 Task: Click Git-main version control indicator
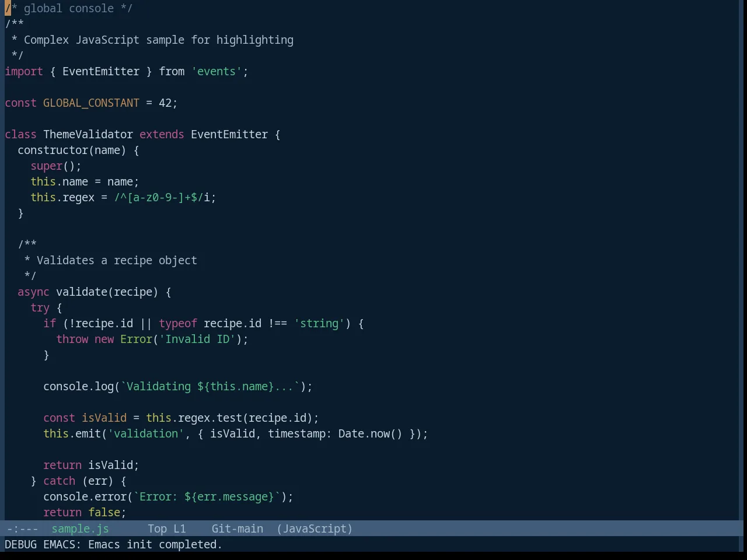[237, 528]
